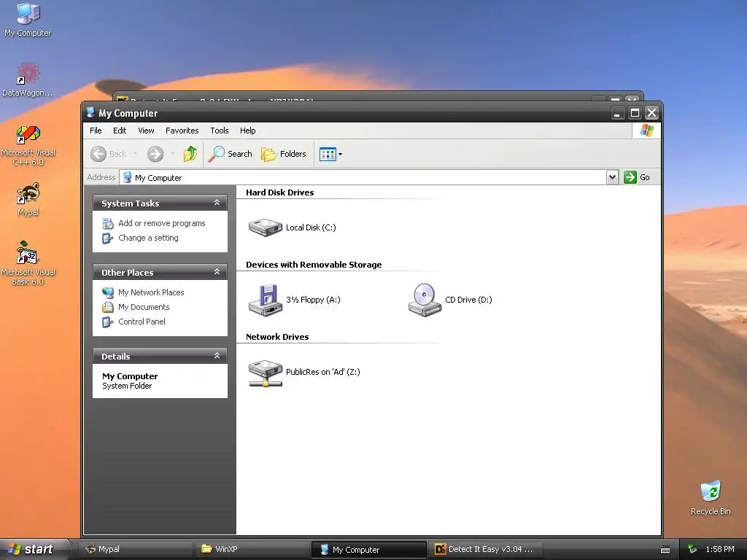Open the Help menu
The image size is (747, 560).
(x=248, y=131)
